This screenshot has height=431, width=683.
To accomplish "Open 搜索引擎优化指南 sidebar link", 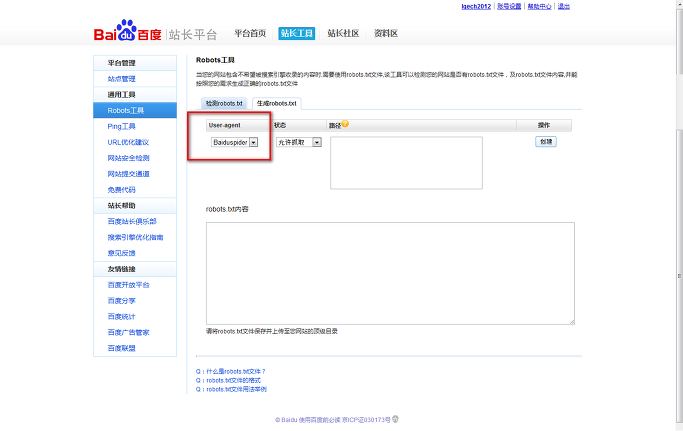I will 135,237.
